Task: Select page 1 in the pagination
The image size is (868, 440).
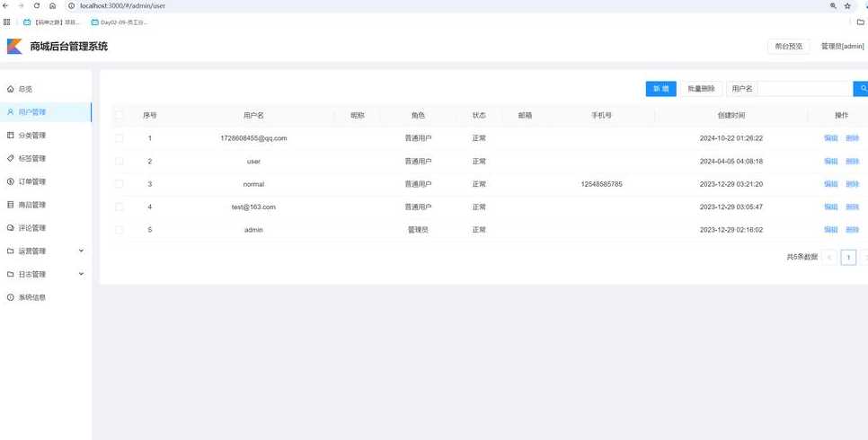Action: pyautogui.click(x=848, y=258)
